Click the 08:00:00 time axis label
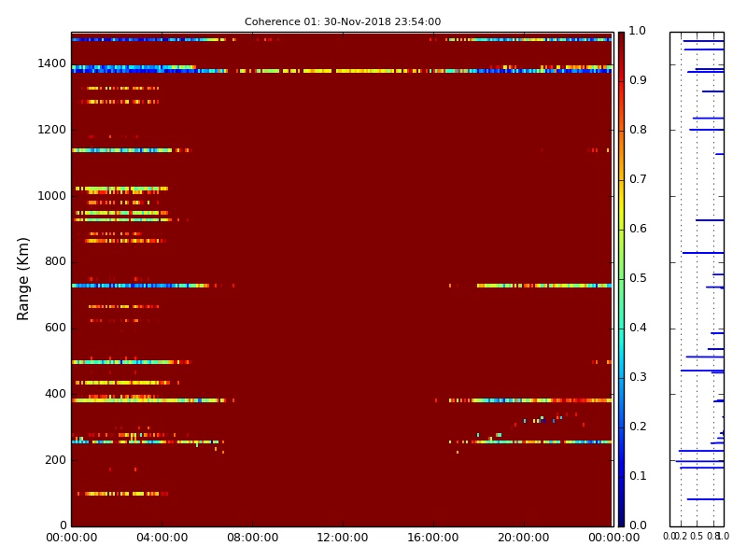 [252, 538]
